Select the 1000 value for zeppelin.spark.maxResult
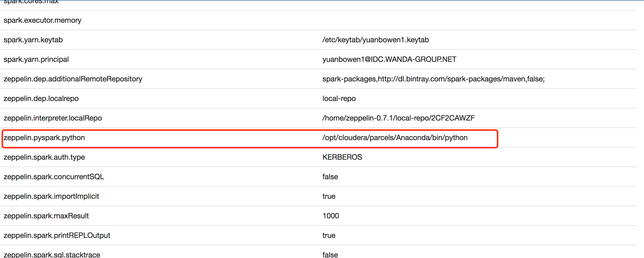This screenshot has height=258, width=644. click(330, 216)
